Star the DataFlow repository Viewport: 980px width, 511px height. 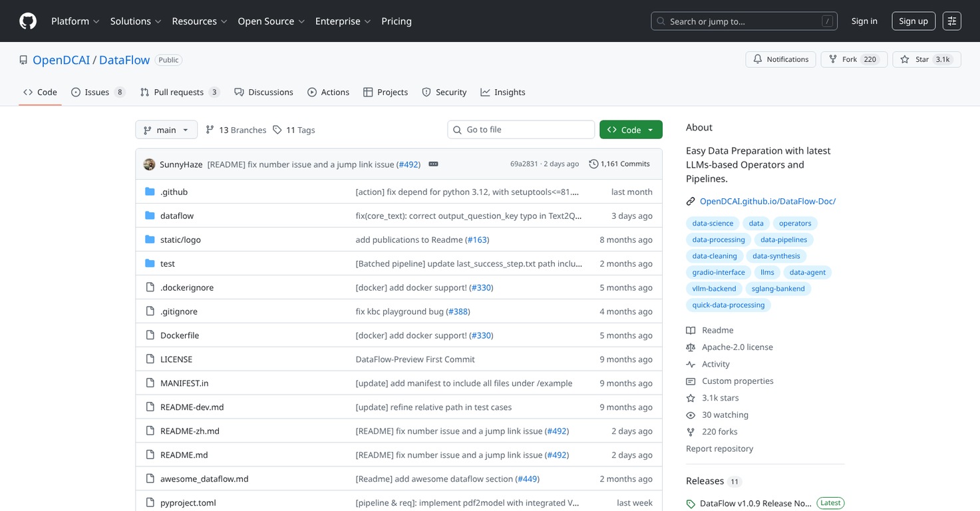(926, 59)
